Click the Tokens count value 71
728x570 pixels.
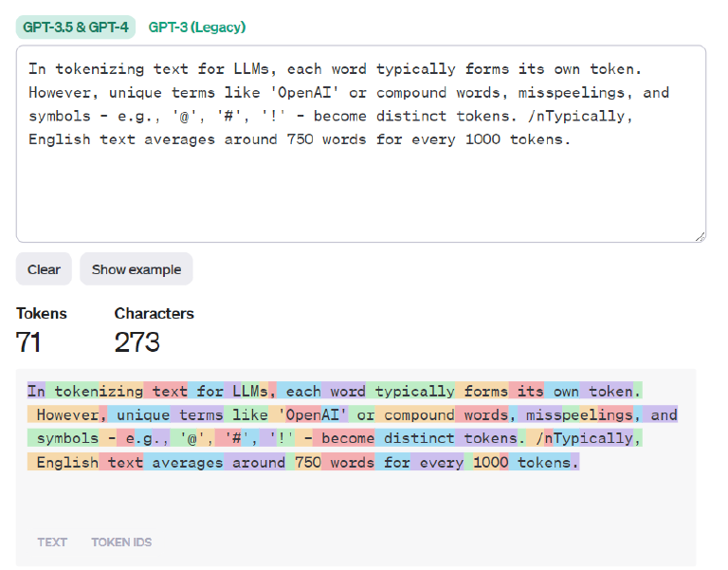[28, 342]
